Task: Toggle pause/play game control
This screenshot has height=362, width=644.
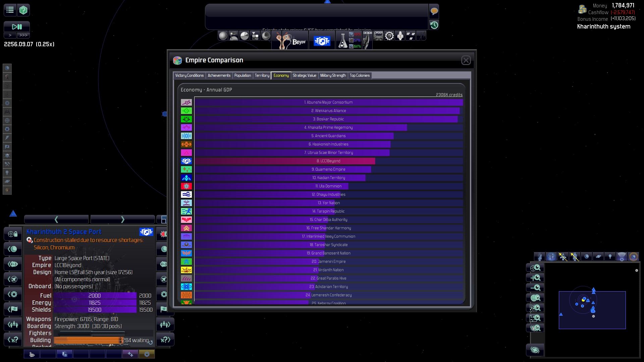Action: (x=17, y=27)
